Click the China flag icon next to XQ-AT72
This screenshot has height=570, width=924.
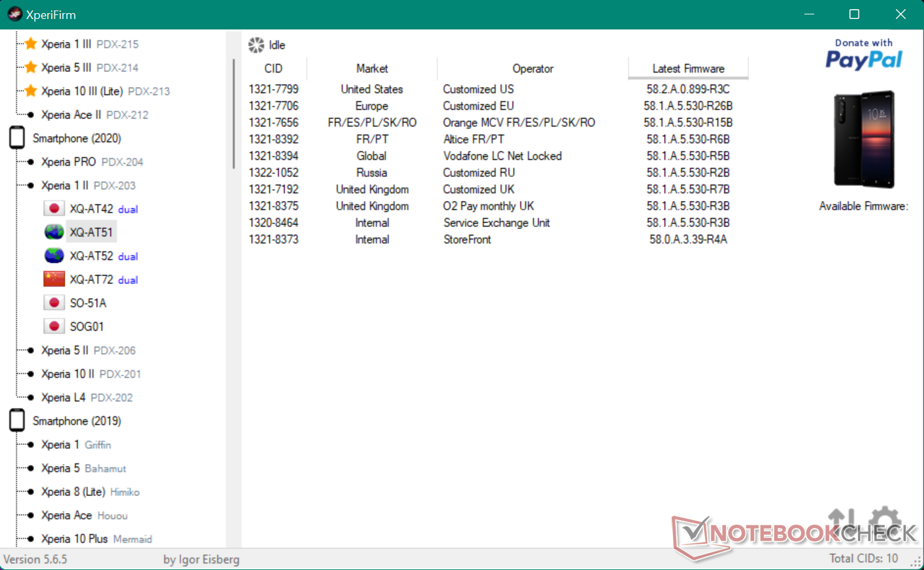click(54, 279)
